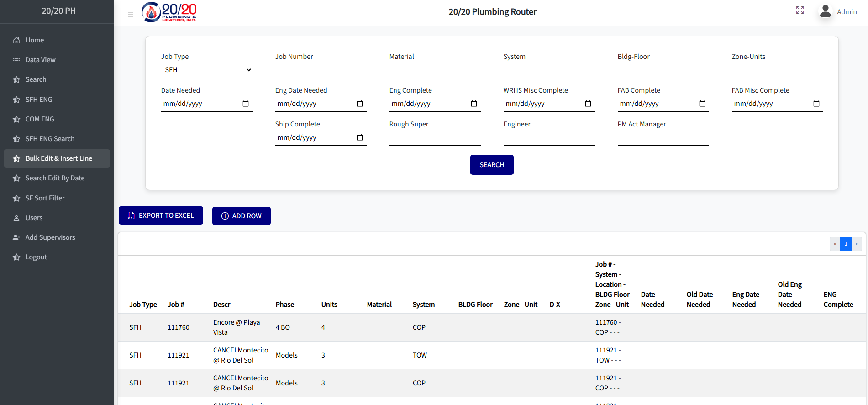Click the fullscreen expand icon
This screenshot has width=868, height=405.
click(800, 10)
